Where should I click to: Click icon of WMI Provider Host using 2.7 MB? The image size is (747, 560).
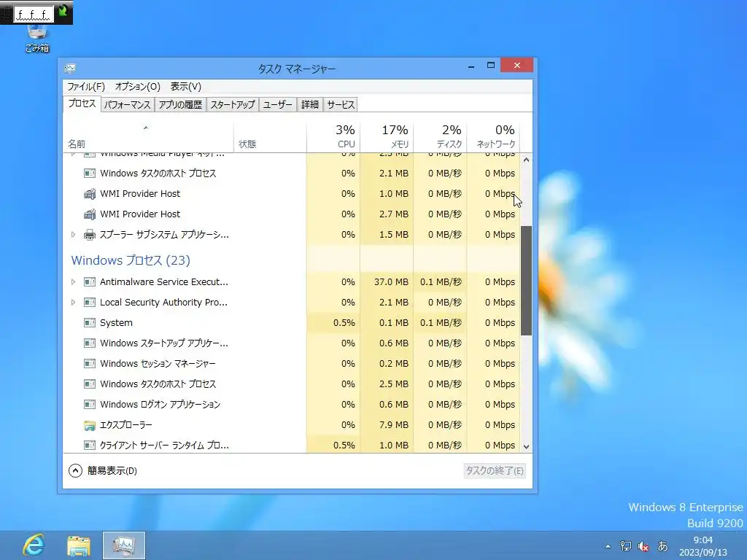89,214
